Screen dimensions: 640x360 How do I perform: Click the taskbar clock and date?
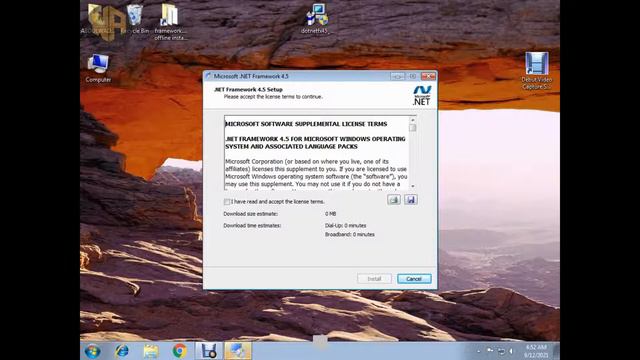[x=536, y=351]
